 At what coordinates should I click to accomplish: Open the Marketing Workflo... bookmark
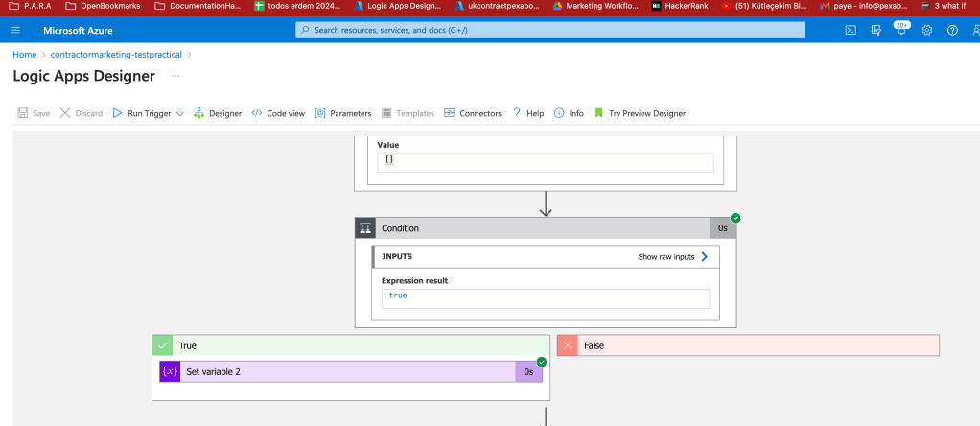coord(595,6)
